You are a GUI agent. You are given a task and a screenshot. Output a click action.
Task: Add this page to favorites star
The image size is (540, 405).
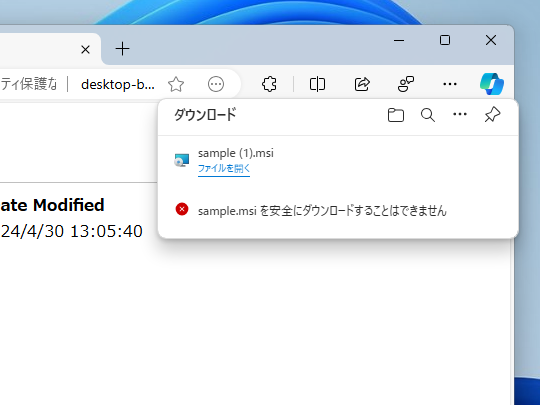[176, 84]
